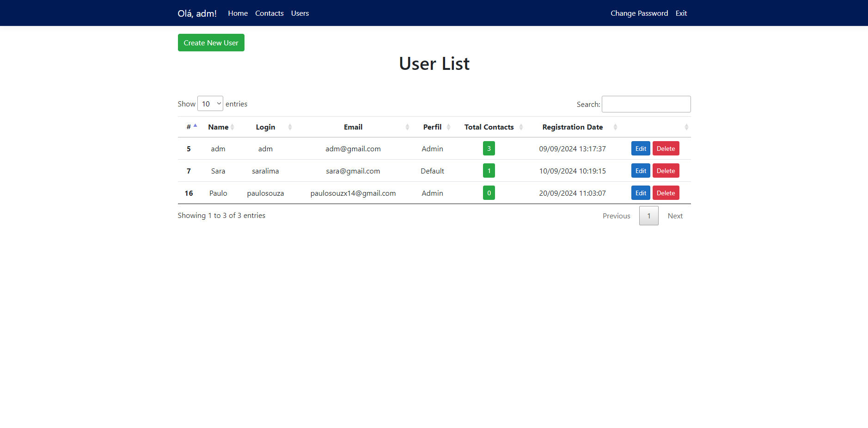Go to the Next pagination page
868x428 pixels.
click(x=675, y=216)
